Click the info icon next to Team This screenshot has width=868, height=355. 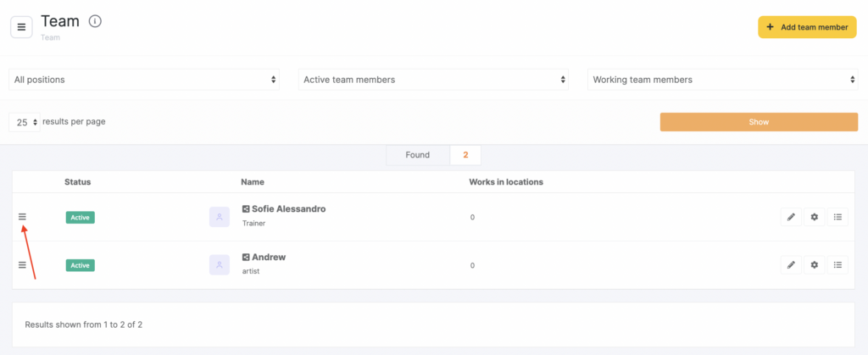[95, 21]
